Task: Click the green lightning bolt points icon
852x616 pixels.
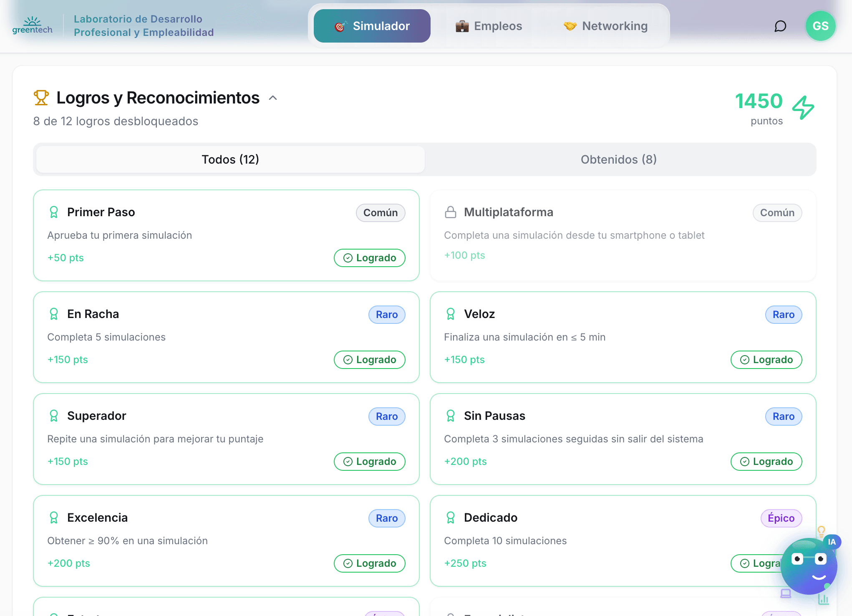Action: [803, 107]
